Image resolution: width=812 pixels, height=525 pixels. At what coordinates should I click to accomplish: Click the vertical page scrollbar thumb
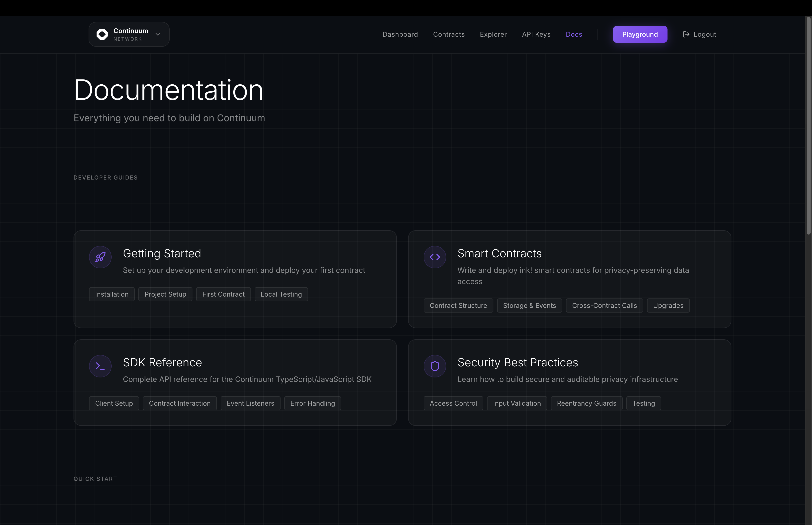pyautogui.click(x=808, y=126)
